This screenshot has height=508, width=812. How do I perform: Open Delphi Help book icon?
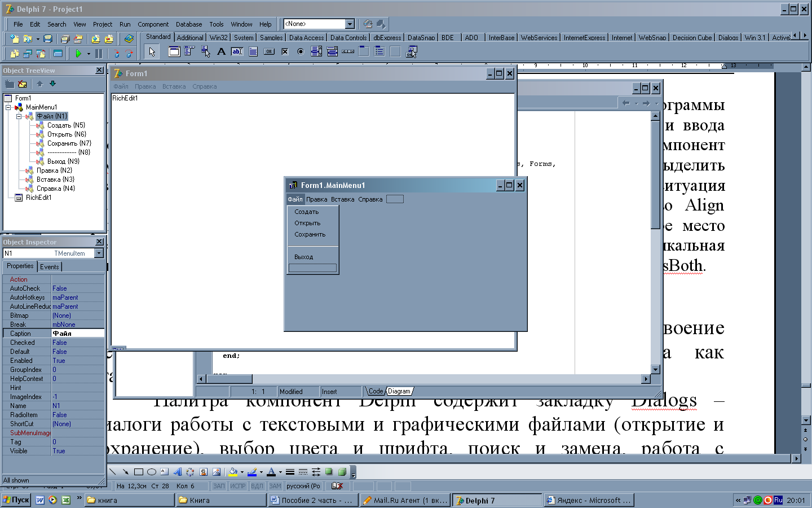129,38
